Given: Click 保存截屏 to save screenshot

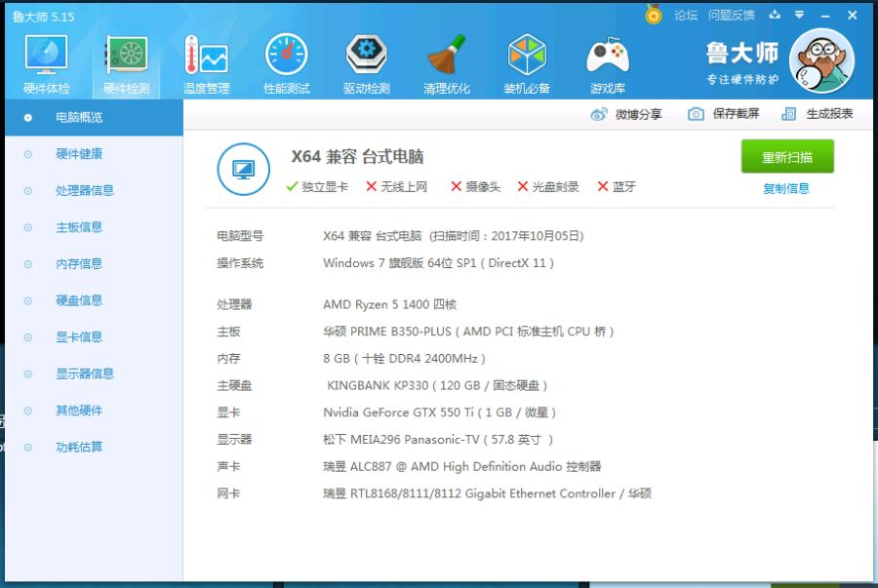Looking at the screenshot, I should tap(724, 114).
